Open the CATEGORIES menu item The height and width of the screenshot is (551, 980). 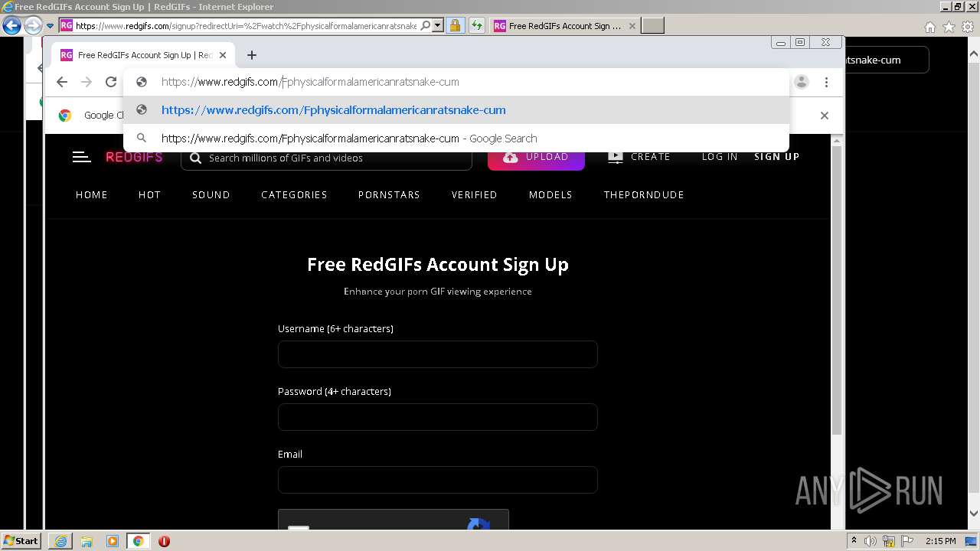click(x=294, y=195)
